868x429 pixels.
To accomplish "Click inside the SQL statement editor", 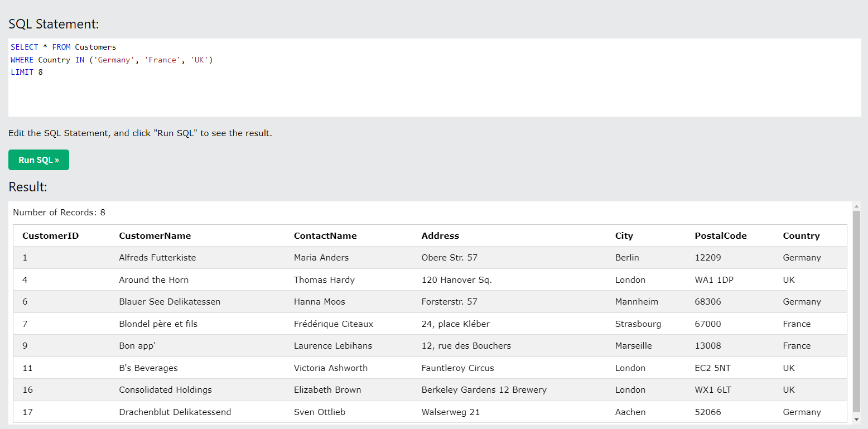I will coord(435,78).
